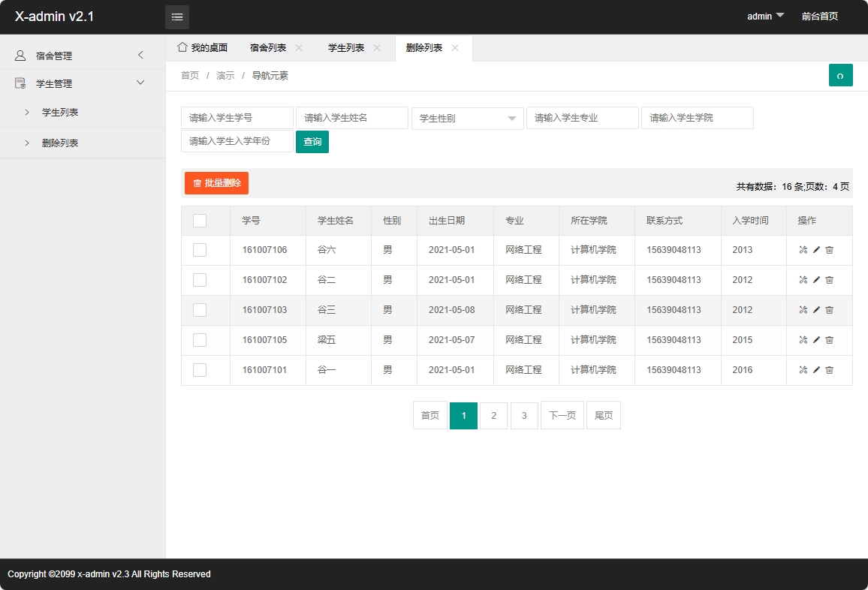Click the pencil edit icon for 谷二

click(x=816, y=280)
